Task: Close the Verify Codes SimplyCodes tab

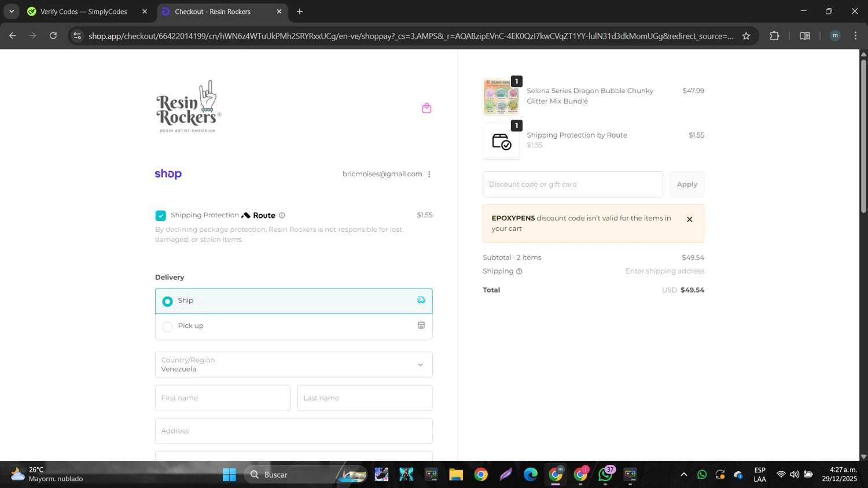Action: [x=145, y=12]
